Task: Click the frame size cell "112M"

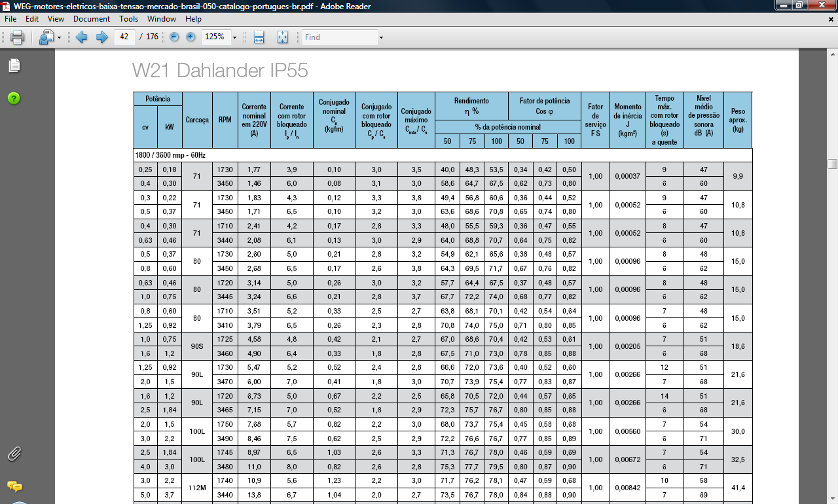Action: pos(197,488)
